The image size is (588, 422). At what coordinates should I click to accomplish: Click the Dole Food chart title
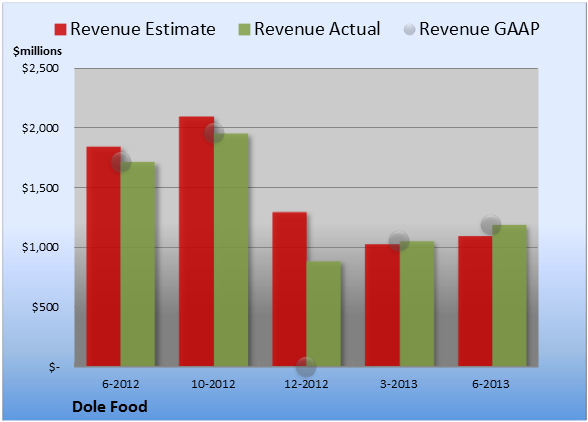[110, 407]
